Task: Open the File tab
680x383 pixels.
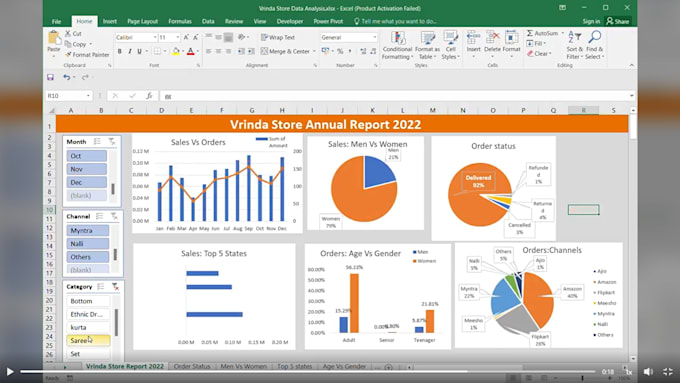Action: (56, 21)
